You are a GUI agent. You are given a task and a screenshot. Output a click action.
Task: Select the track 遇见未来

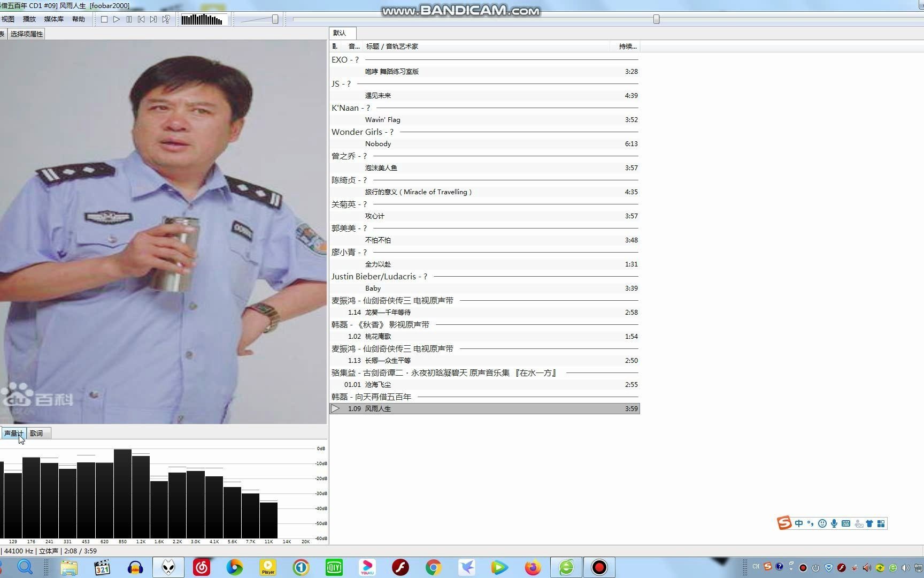(x=484, y=95)
